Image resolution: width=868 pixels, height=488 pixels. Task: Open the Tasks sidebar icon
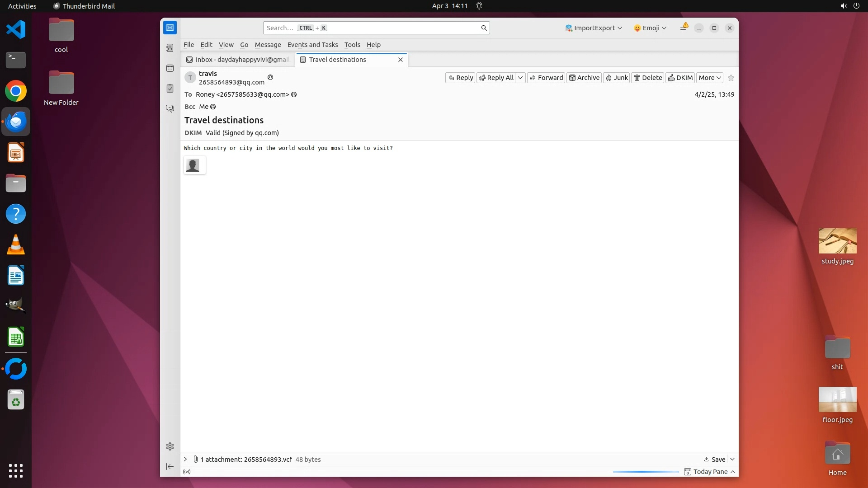click(170, 89)
